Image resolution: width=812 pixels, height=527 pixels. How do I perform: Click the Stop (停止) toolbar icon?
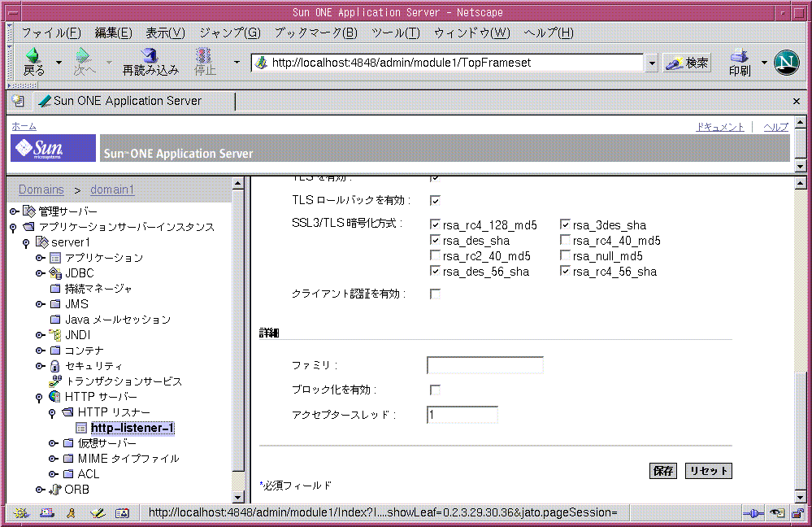coord(203,55)
